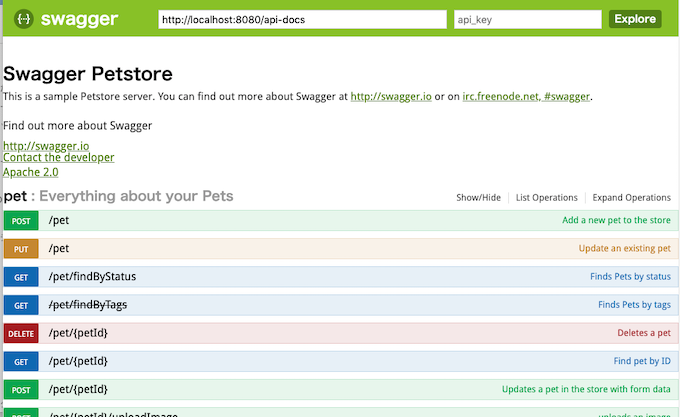Viewport: 680px width, 417px height.
Task: Expand the POST /pet path
Action: click(59, 220)
